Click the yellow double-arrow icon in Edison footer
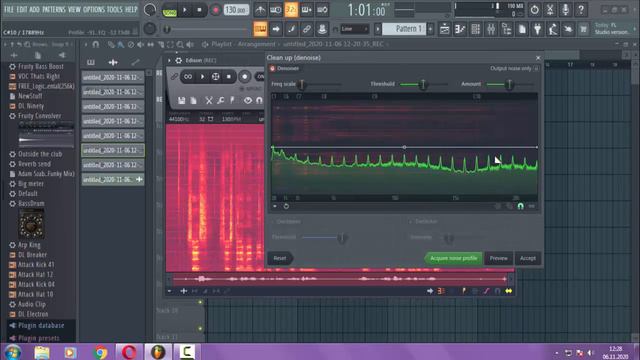This screenshot has height=360, width=640. click(509, 291)
